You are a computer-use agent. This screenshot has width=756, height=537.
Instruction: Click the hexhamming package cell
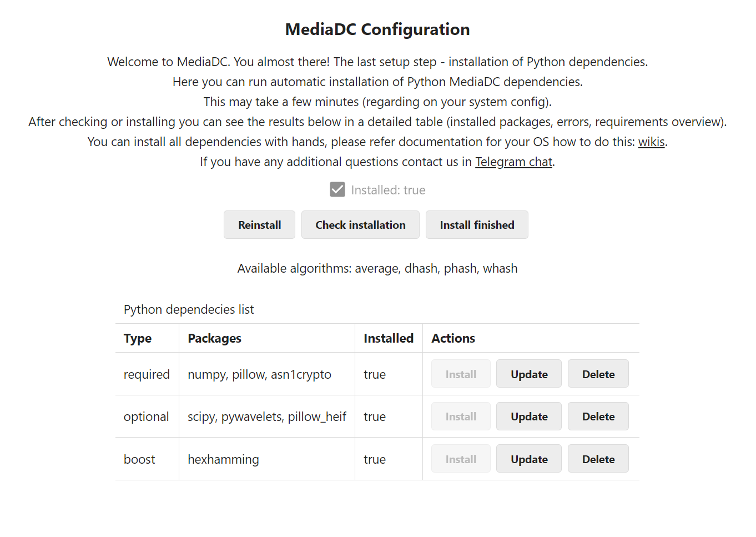tap(223, 460)
